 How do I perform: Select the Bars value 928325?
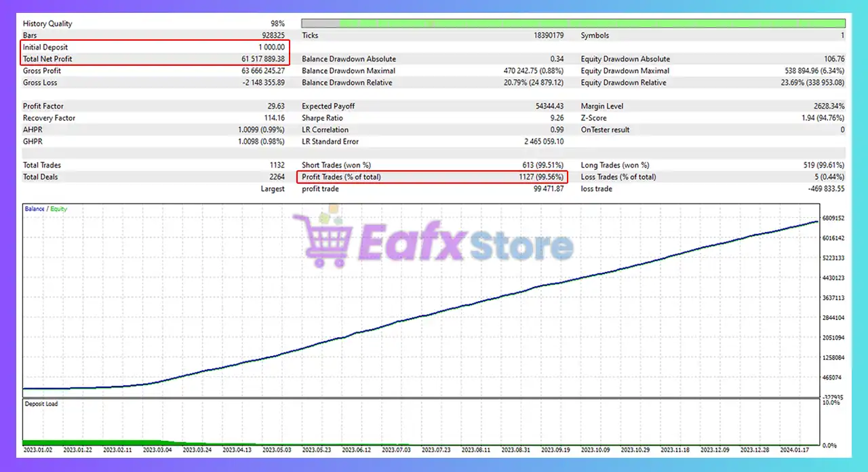pyautogui.click(x=273, y=35)
